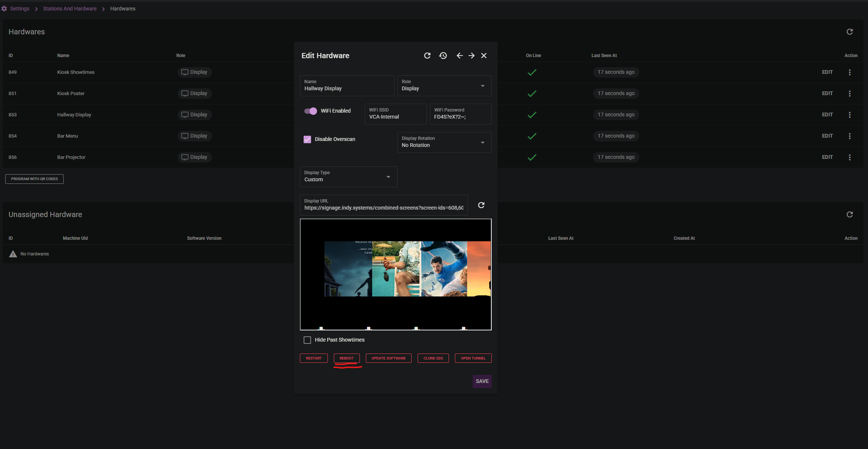Open the history icon in Edit Hardware dialog
This screenshot has width=868, height=449.
point(443,56)
